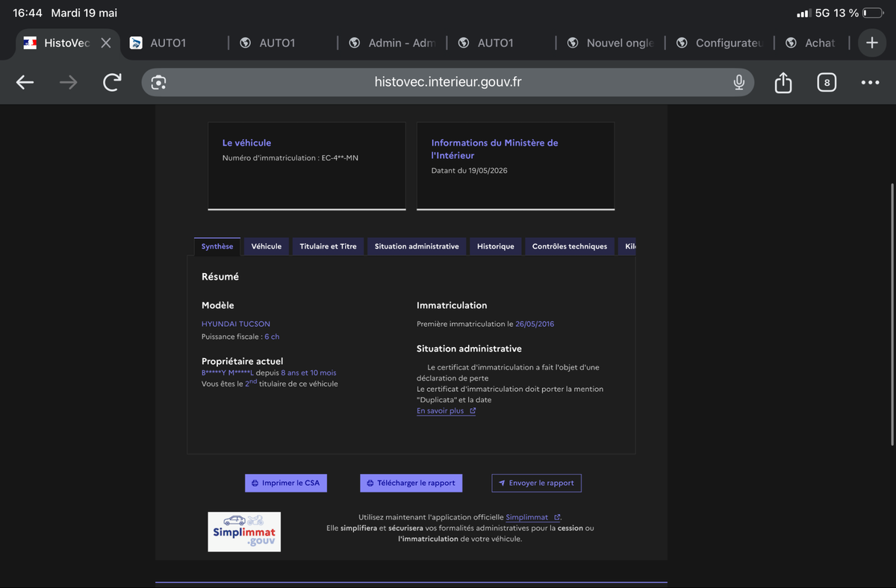Click the Imprimer le CSA button
The image size is (896, 588).
click(x=286, y=483)
